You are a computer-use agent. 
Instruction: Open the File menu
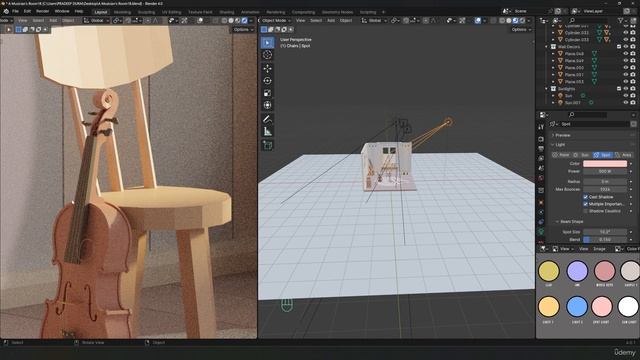pos(16,11)
